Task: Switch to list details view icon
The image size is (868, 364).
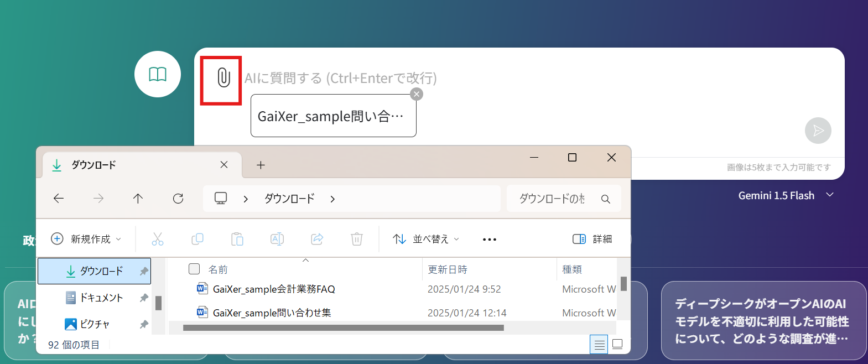Action: tap(599, 344)
